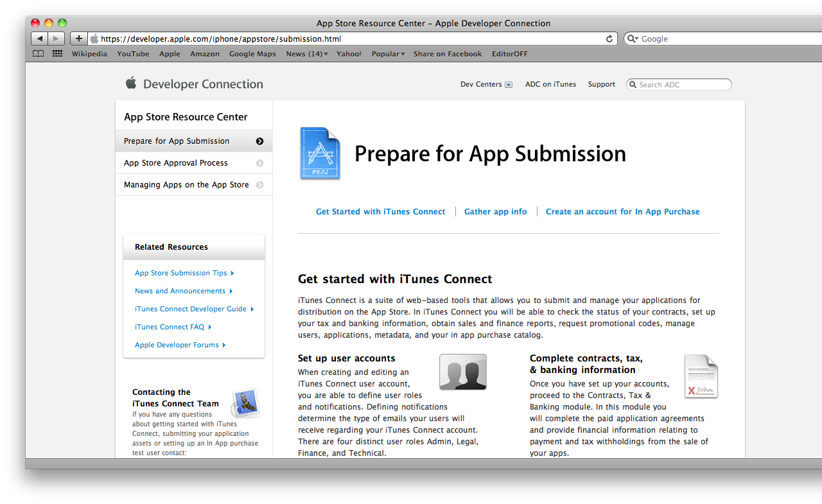The width and height of the screenshot is (822, 504).
Task: Select Prepare for App Submission sidebar item
Action: point(194,141)
